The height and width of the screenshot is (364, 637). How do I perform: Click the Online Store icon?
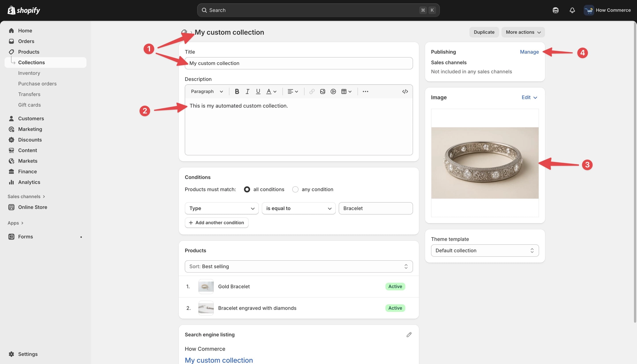tap(11, 207)
